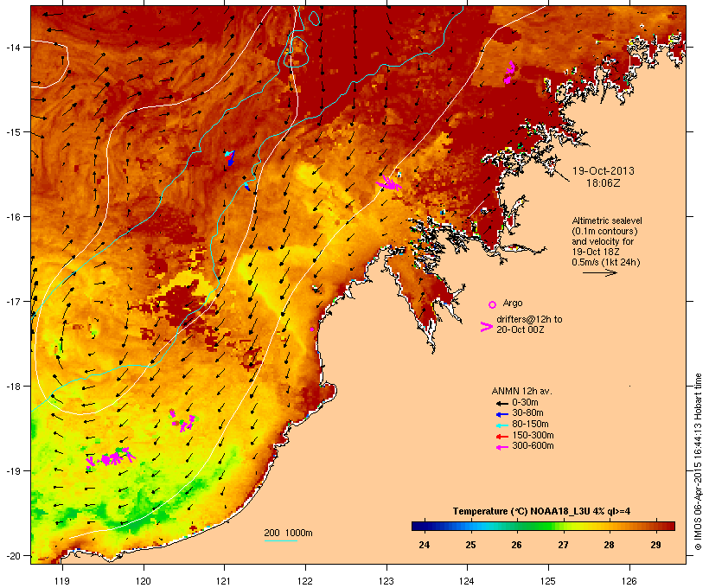Click the ANMN 12h av. heading
This screenshot has width=709, height=588.
click(x=521, y=391)
